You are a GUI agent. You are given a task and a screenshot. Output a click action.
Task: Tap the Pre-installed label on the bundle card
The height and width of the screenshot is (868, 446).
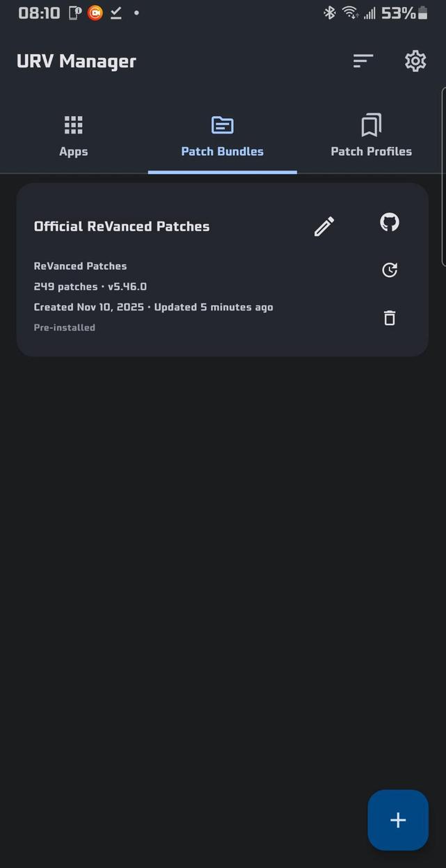pos(64,327)
